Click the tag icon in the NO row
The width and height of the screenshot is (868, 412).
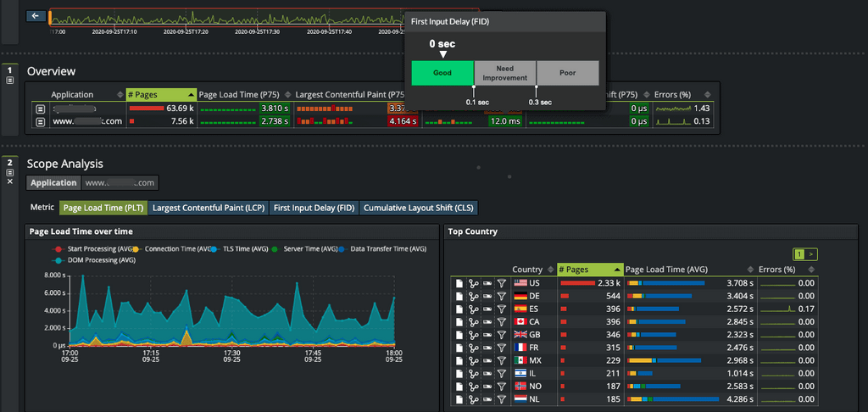(x=487, y=387)
